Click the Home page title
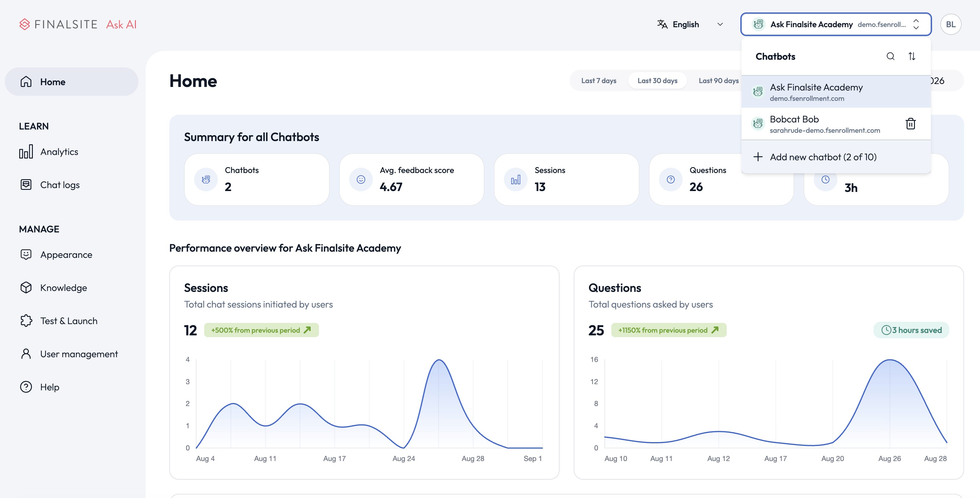Viewport: 980px width, 498px height. (x=193, y=81)
